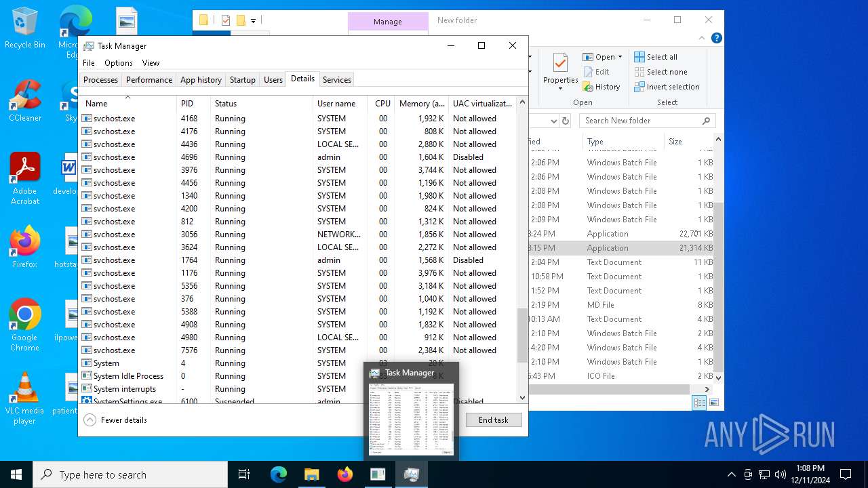The image size is (868, 488).
Task: Open the CCleaner desktop icon
Action: 25,101
